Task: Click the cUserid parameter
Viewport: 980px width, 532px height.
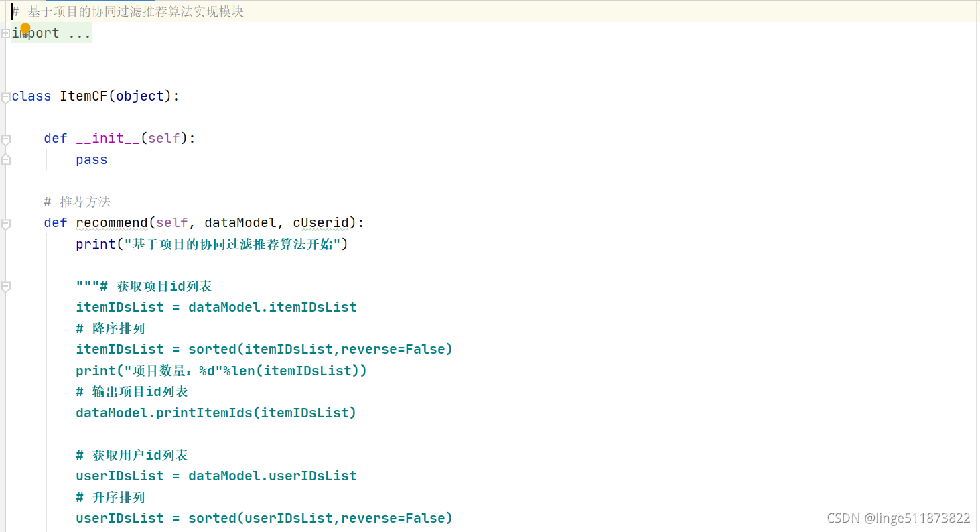Action: click(321, 222)
